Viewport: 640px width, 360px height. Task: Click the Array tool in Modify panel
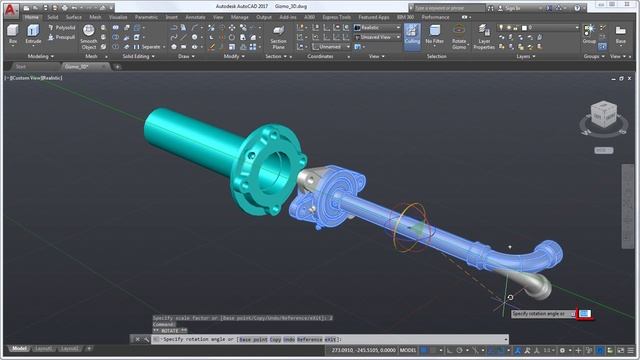tap(253, 47)
